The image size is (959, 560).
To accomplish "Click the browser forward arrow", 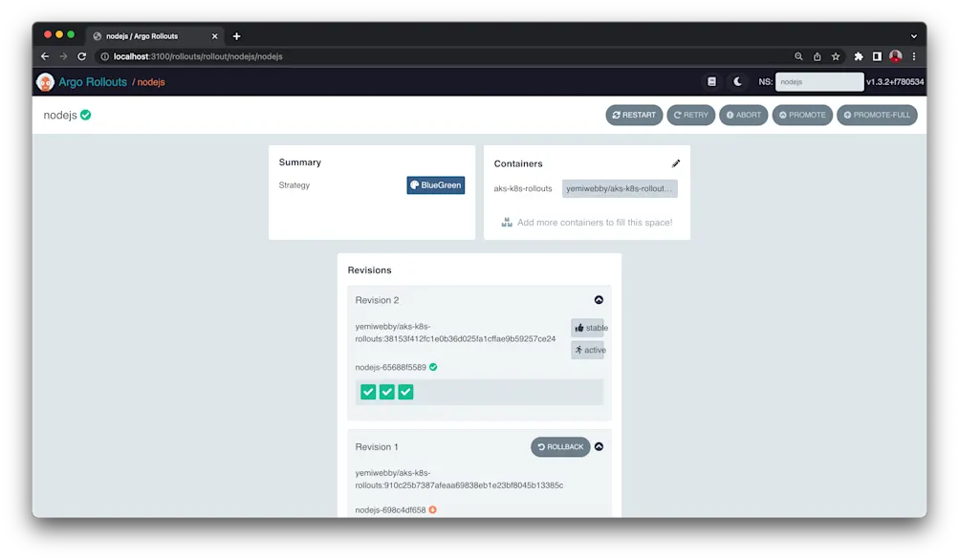I will pyautogui.click(x=64, y=56).
